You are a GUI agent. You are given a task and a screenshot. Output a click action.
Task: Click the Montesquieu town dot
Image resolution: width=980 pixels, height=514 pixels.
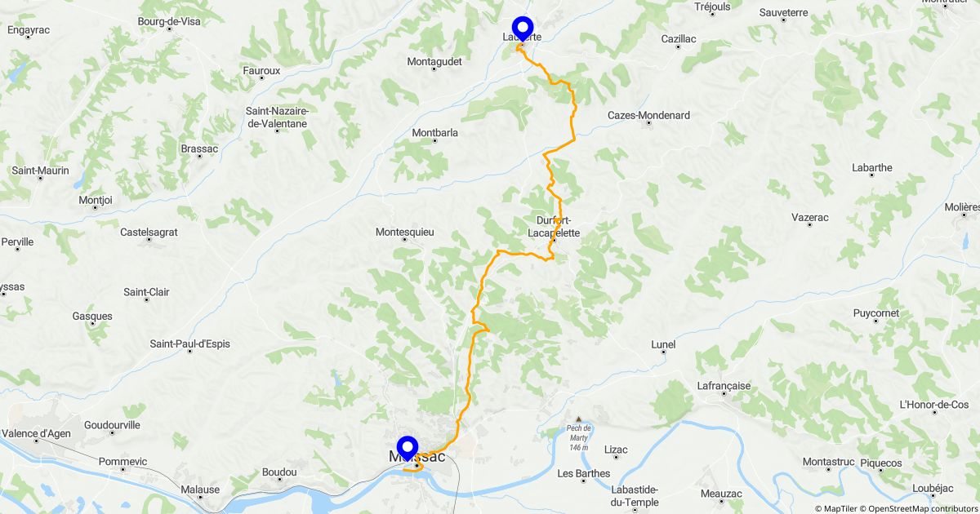pyautogui.click(x=404, y=241)
